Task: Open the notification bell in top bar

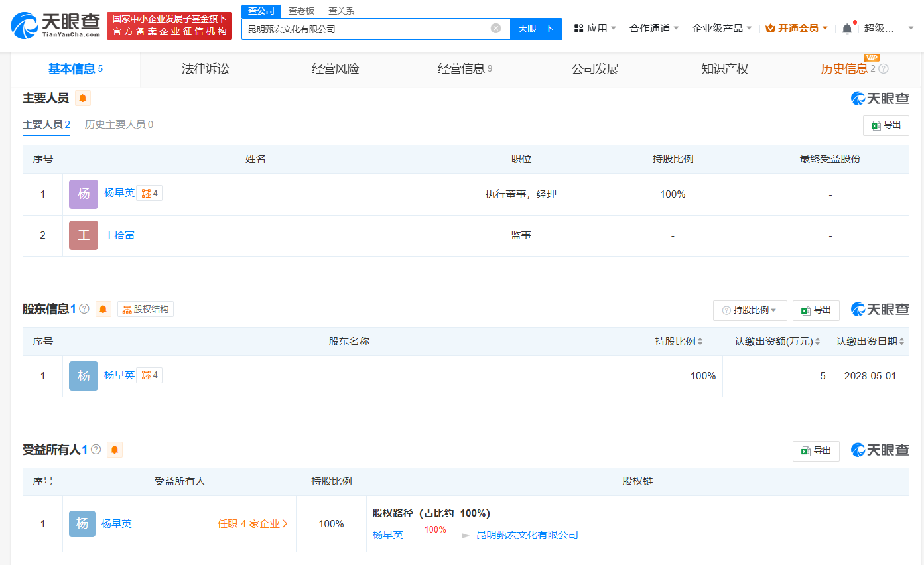Action: pyautogui.click(x=847, y=29)
